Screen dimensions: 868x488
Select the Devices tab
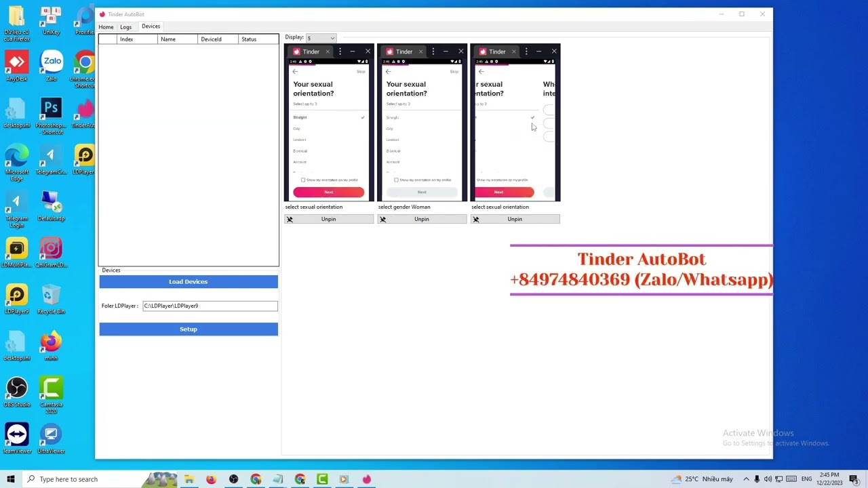click(151, 26)
